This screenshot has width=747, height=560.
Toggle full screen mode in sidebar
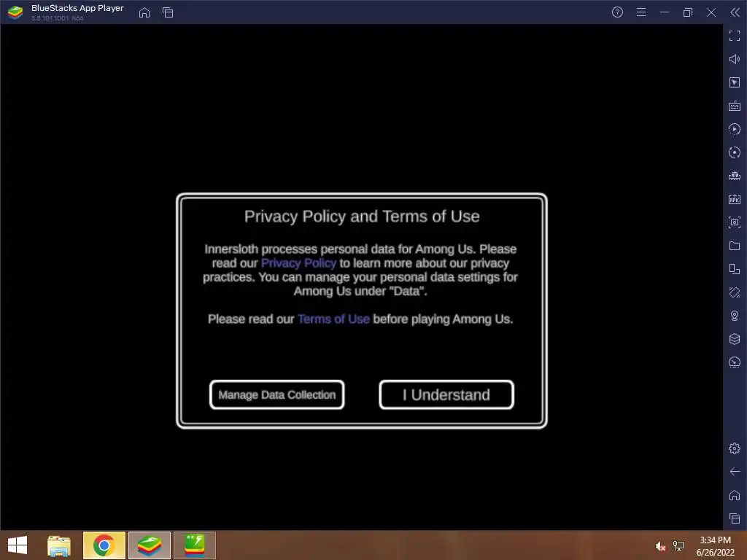735,36
